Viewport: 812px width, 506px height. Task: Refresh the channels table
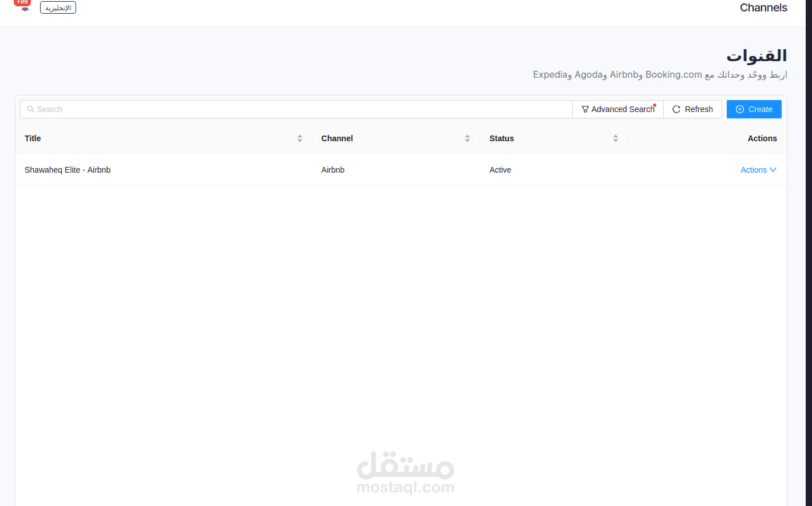(x=692, y=109)
